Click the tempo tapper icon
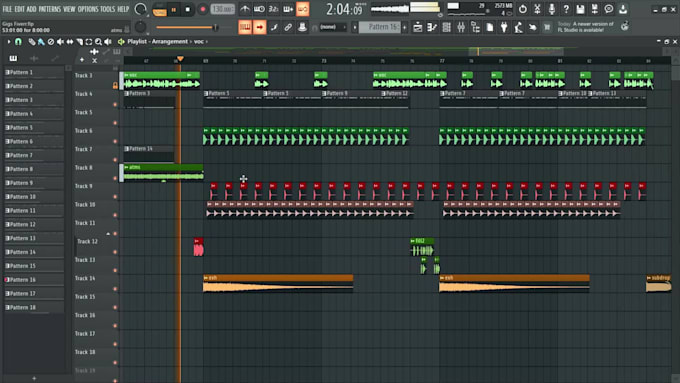The height and width of the screenshot is (383, 680). coord(518,27)
